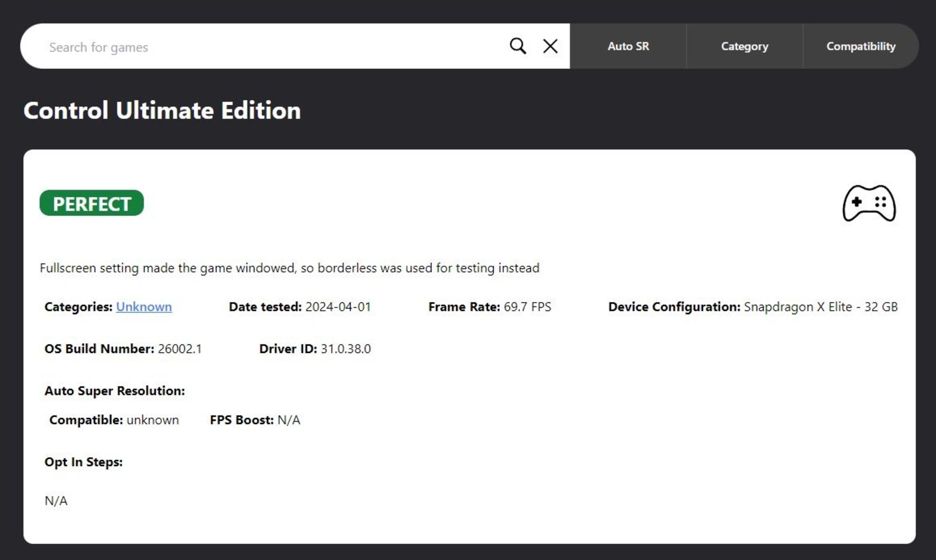
Task: Click FPS Boost value N/A
Action: 289,420
